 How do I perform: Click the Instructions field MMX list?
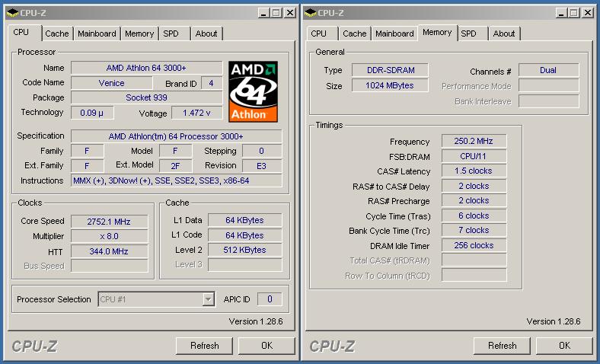pos(177,180)
